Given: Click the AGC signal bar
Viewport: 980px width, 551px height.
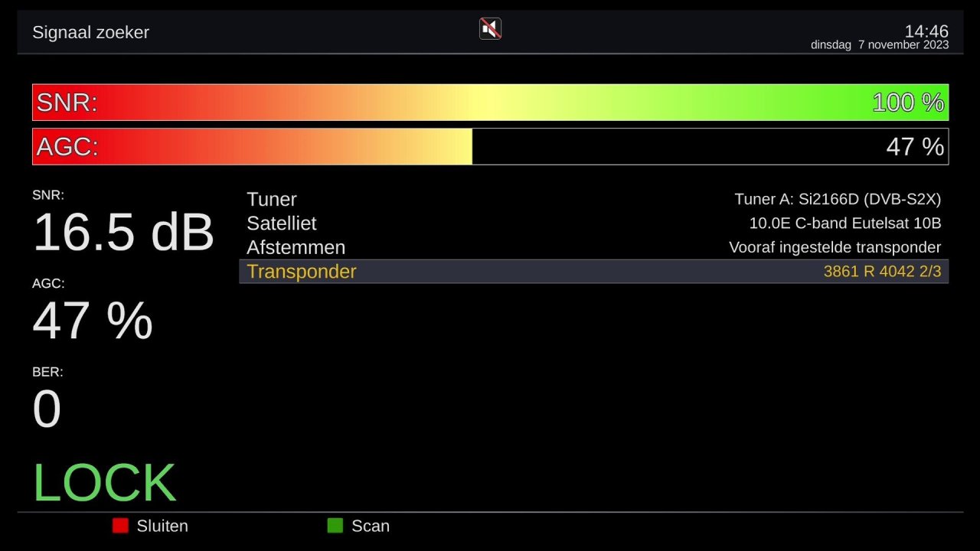Looking at the screenshot, I should click(x=490, y=146).
